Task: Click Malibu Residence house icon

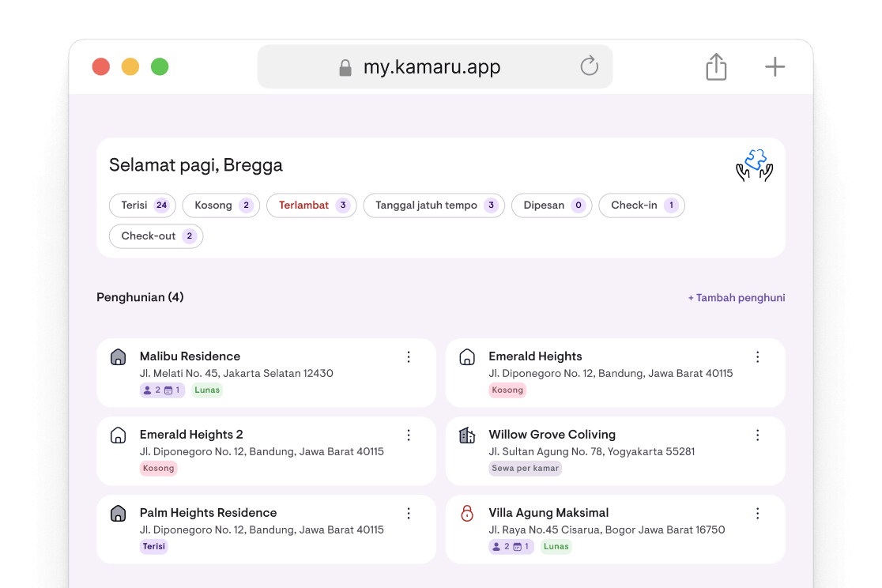Action: point(118,356)
